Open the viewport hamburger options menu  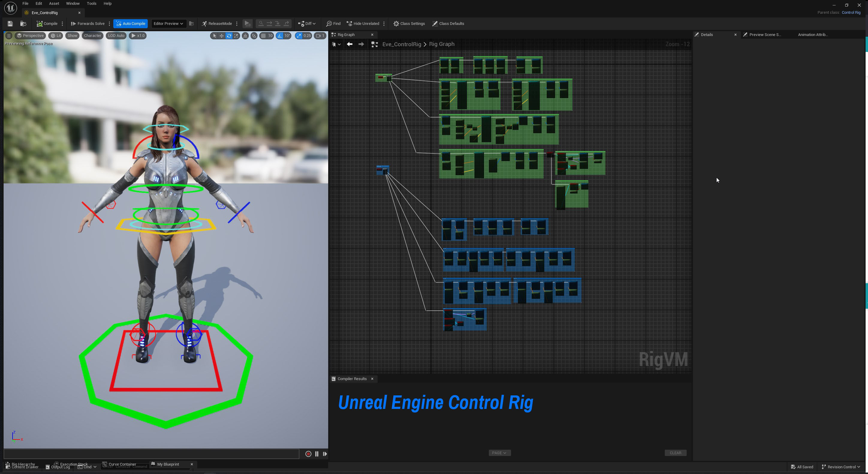tap(9, 35)
